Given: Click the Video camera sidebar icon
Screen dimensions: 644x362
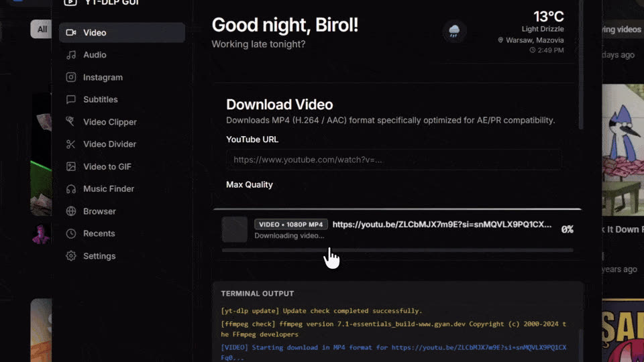Looking at the screenshot, I should point(71,32).
